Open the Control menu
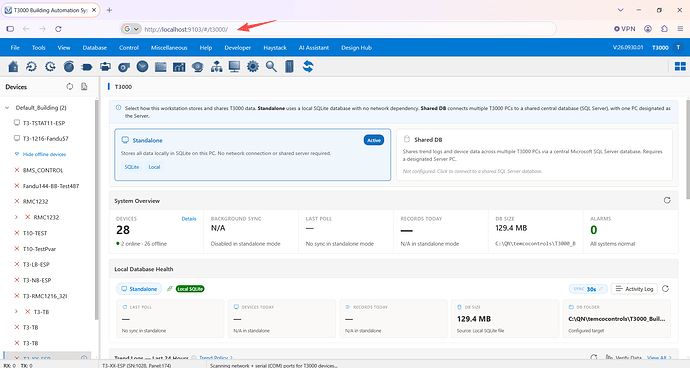The height and width of the screenshot is (368, 690). pos(129,48)
